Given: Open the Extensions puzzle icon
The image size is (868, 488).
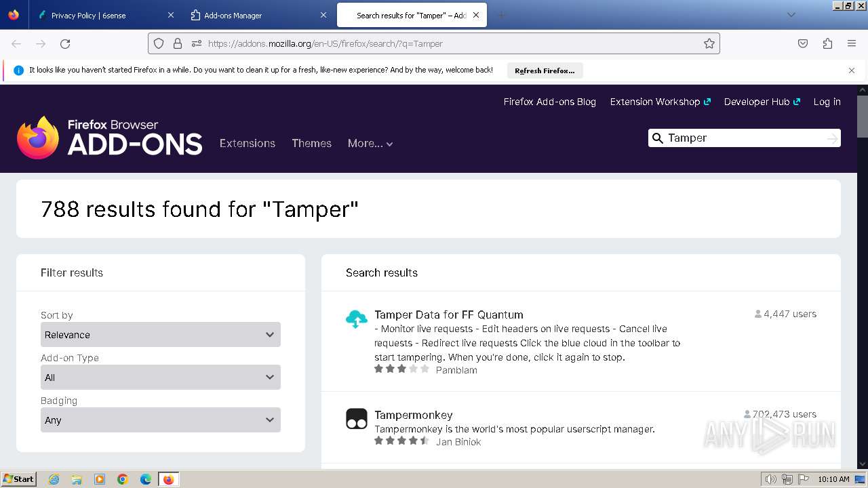Looking at the screenshot, I should coord(827,43).
